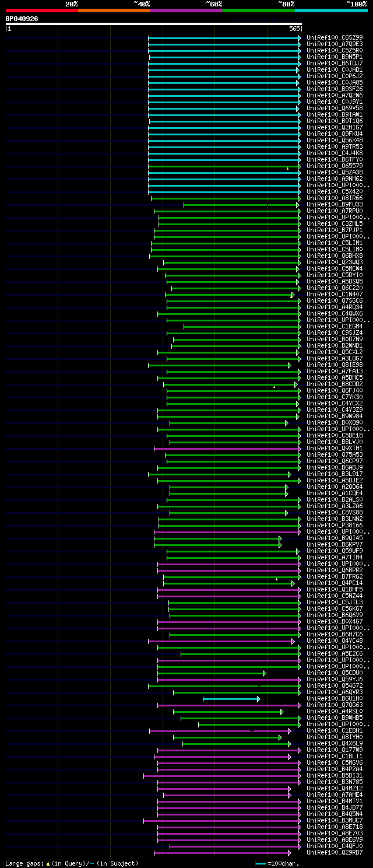Open hit UniRef100_B9N5P1
Screen dimensions: 373x868
tap(335, 57)
